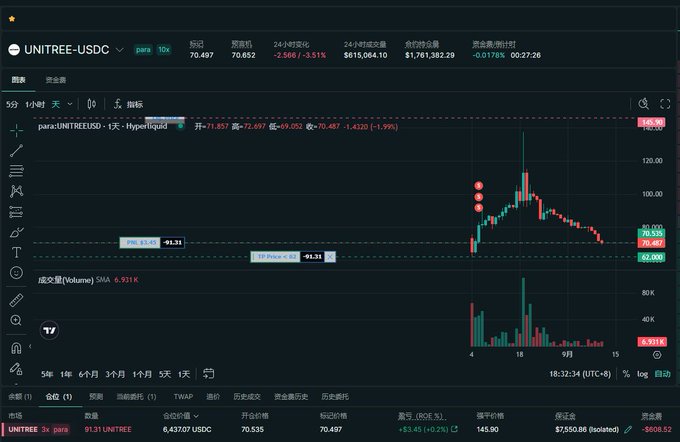Open the TWAP tab

183,396
